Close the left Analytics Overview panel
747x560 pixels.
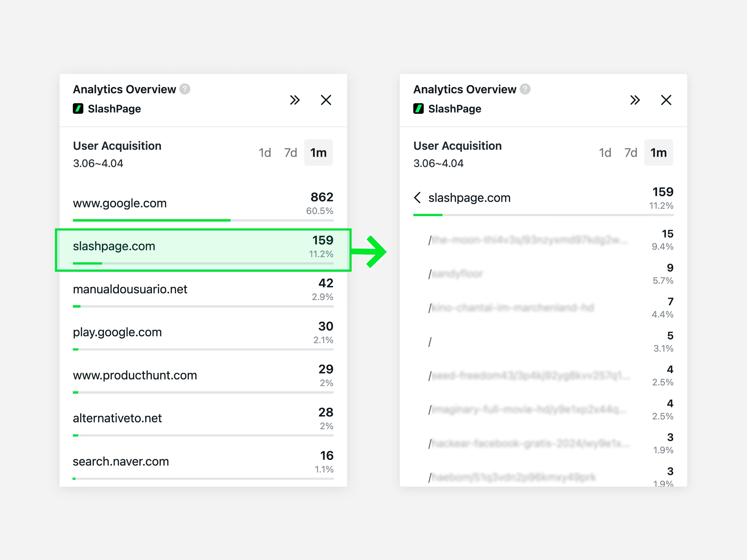coord(326,100)
